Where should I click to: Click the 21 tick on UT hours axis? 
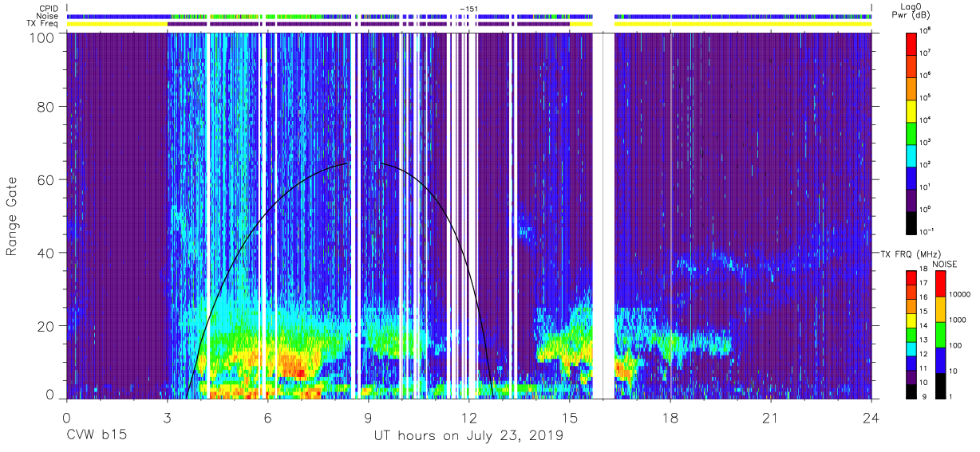coord(771,418)
